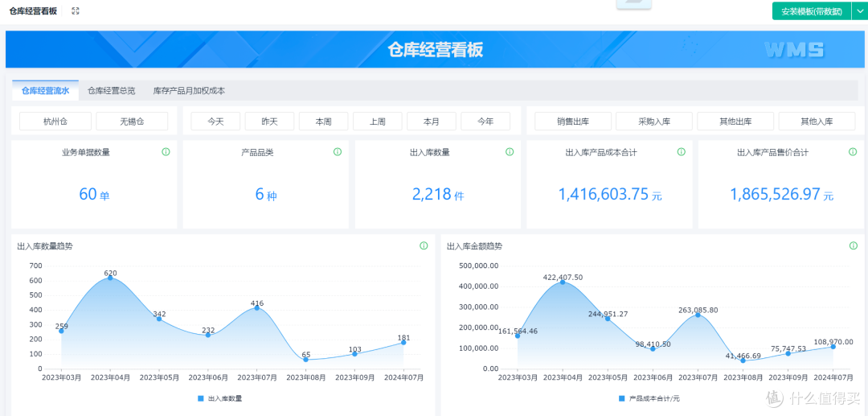Image resolution: width=868 pixels, height=416 pixels.
Task: Click the 103 data point for 2023年09月
Action: pyautogui.click(x=354, y=353)
